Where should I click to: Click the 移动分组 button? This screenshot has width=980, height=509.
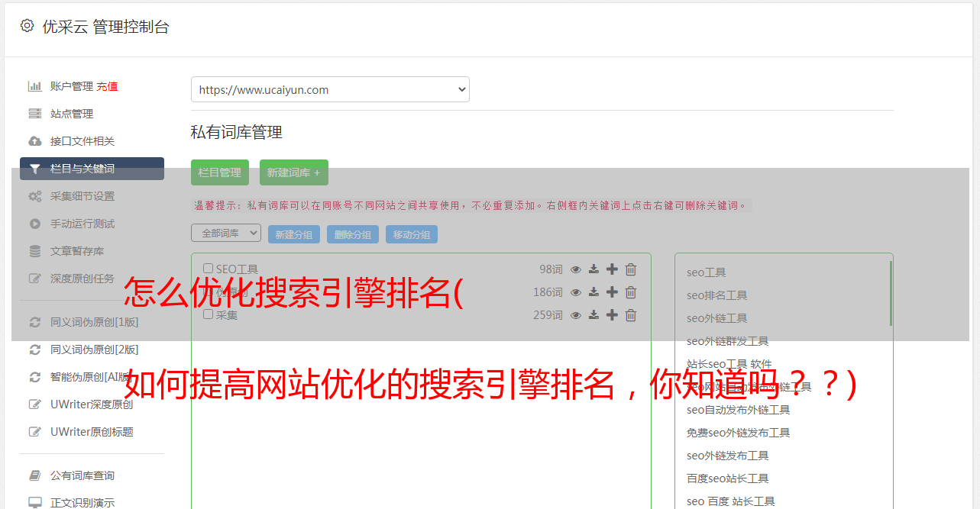(412, 234)
